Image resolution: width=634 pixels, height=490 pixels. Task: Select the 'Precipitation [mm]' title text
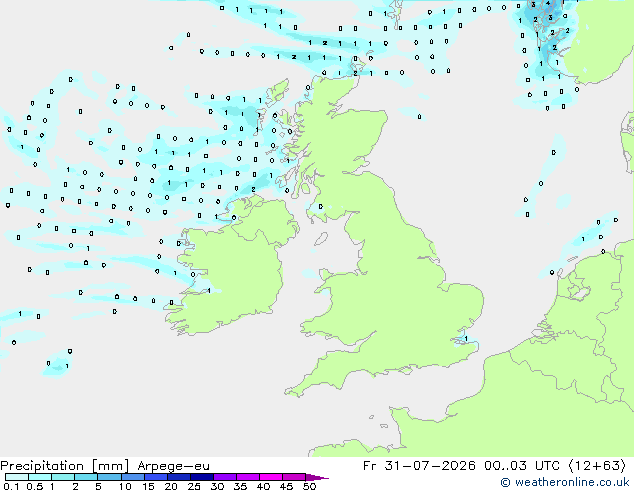[65, 466]
